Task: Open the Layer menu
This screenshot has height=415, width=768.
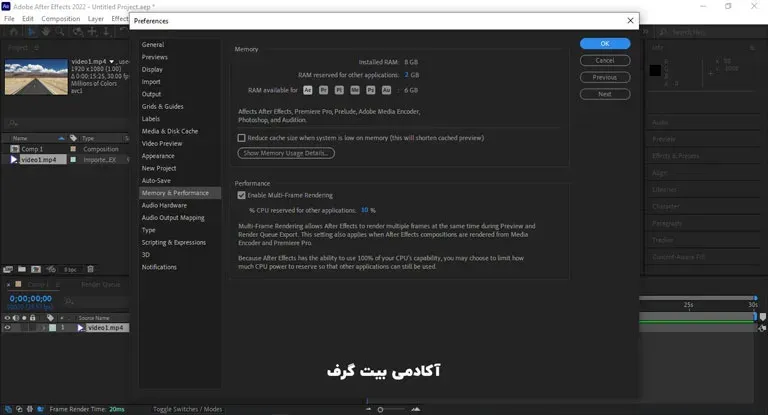Action: (x=96, y=19)
